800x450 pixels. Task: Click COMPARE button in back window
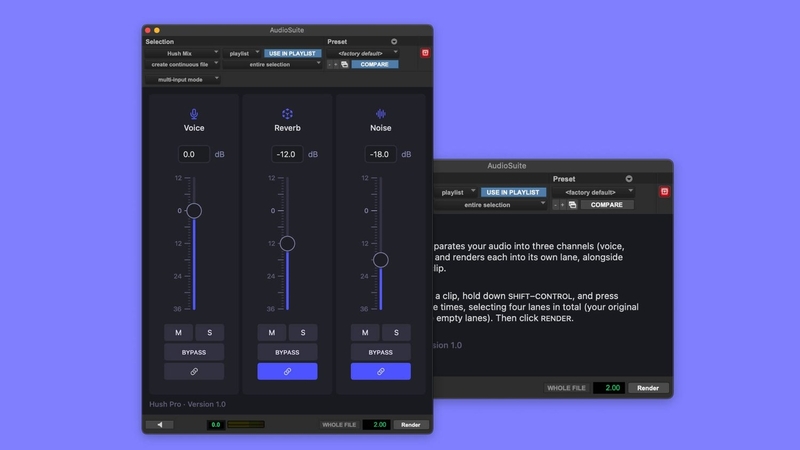point(607,205)
